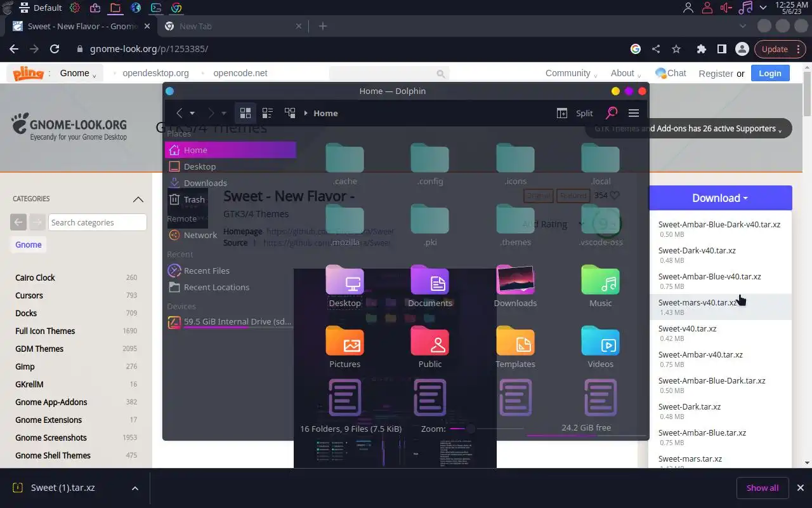Select the Downloads folder icon in file view

pos(515,280)
